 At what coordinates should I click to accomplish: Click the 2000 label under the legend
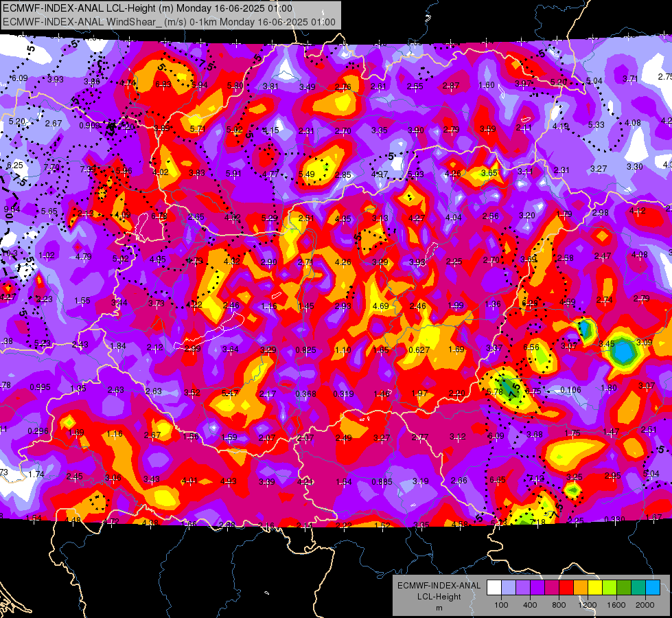[x=645, y=605]
